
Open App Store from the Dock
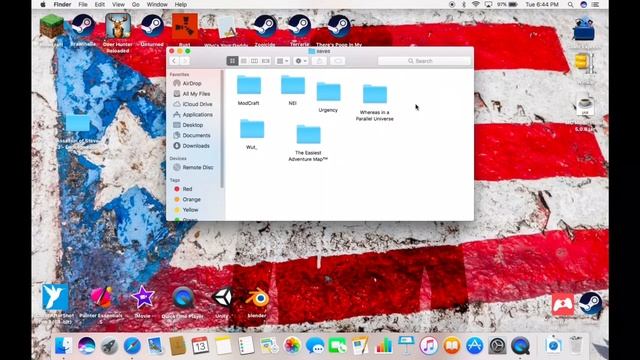475,346
